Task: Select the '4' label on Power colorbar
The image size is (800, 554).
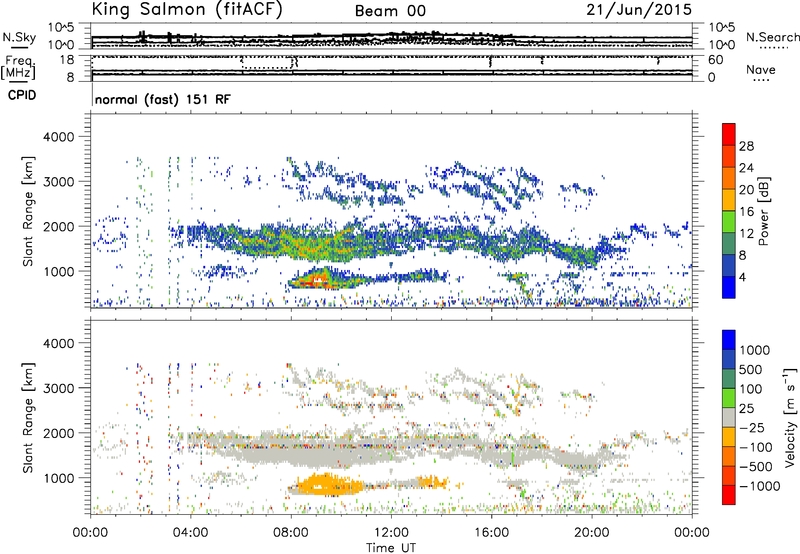Action: [x=743, y=278]
